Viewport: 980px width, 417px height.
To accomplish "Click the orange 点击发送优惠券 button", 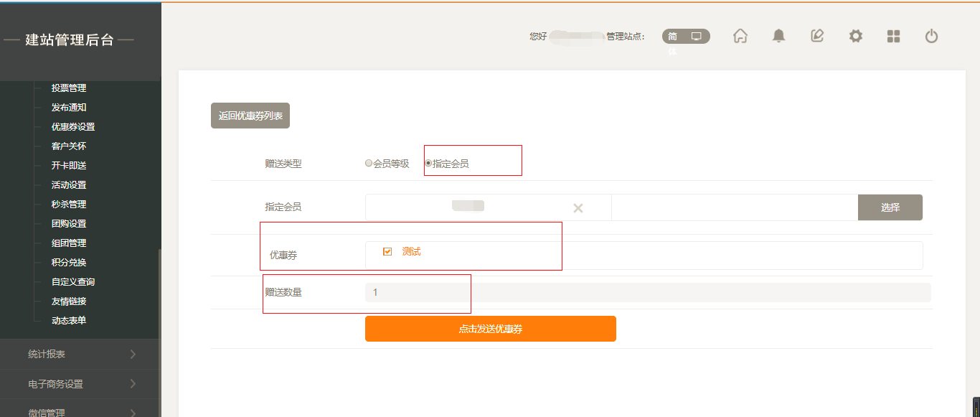I will pos(490,329).
